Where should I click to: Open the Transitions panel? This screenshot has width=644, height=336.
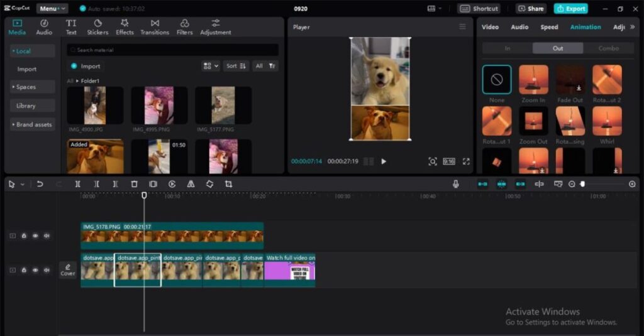(155, 27)
